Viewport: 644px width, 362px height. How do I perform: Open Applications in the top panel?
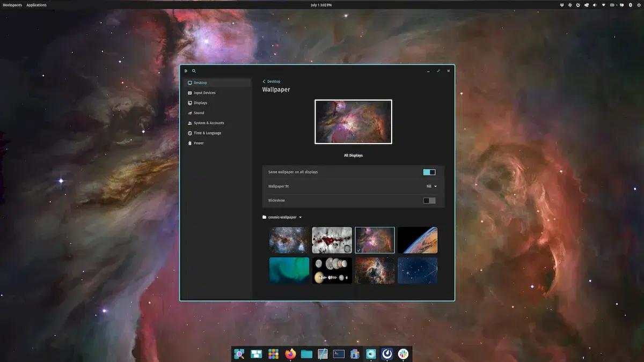36,5
